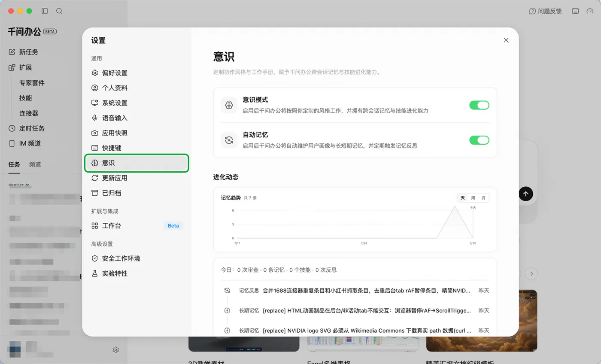The height and width of the screenshot is (364, 601).
Task: Click the 记忆反思 entry about 合并1688连接器
Action: (355, 291)
